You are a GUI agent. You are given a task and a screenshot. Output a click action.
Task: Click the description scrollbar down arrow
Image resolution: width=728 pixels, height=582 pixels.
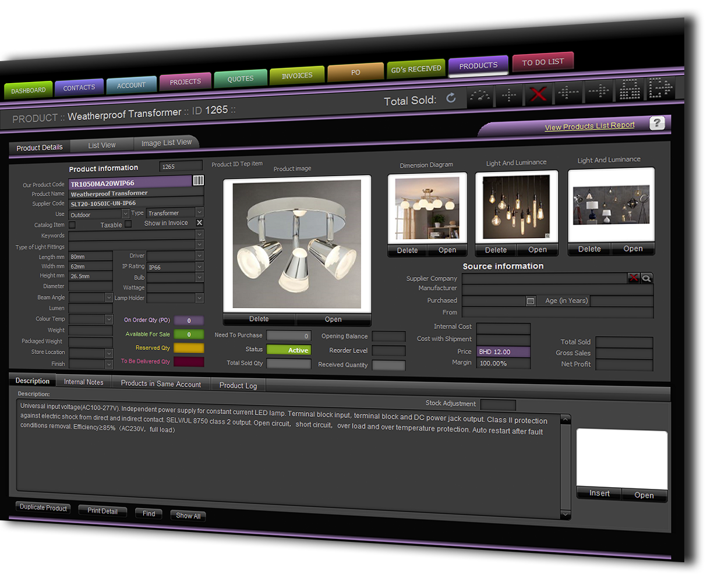pyautogui.click(x=565, y=515)
